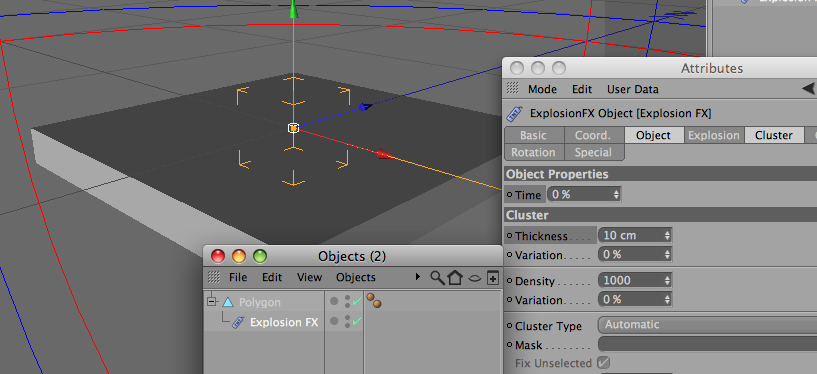The image size is (817, 374).
Task: Click the grip icon in Attributes menu bar
Action: point(513,89)
